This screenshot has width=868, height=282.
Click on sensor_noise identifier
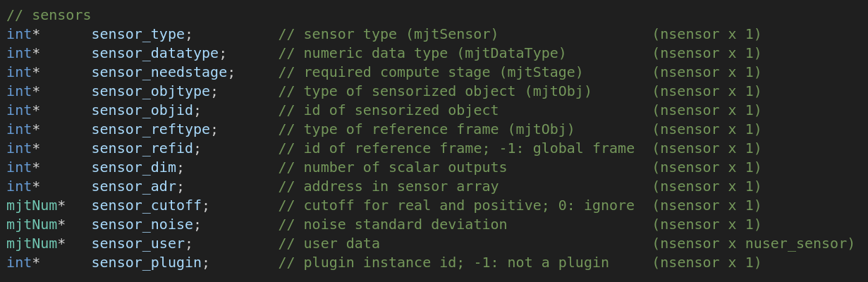click(x=142, y=224)
